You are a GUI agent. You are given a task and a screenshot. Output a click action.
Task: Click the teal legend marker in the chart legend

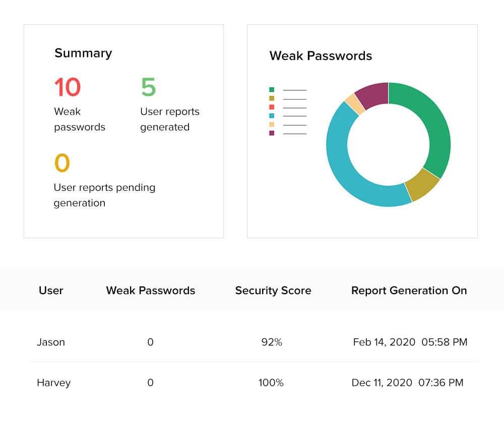click(272, 116)
